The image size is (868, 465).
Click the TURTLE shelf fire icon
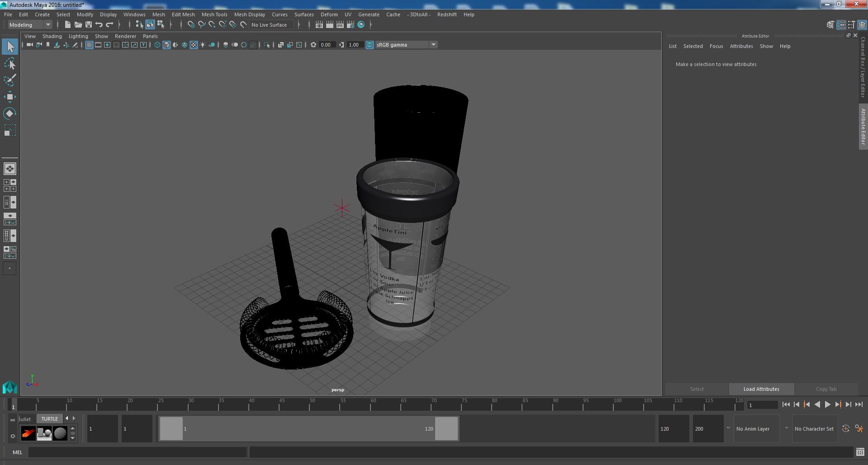(x=28, y=433)
